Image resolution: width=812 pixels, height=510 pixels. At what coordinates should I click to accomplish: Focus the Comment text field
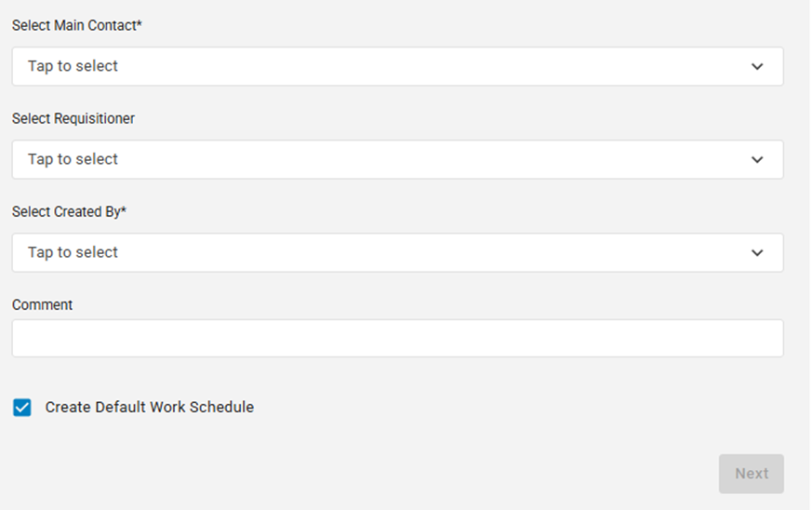click(x=397, y=339)
